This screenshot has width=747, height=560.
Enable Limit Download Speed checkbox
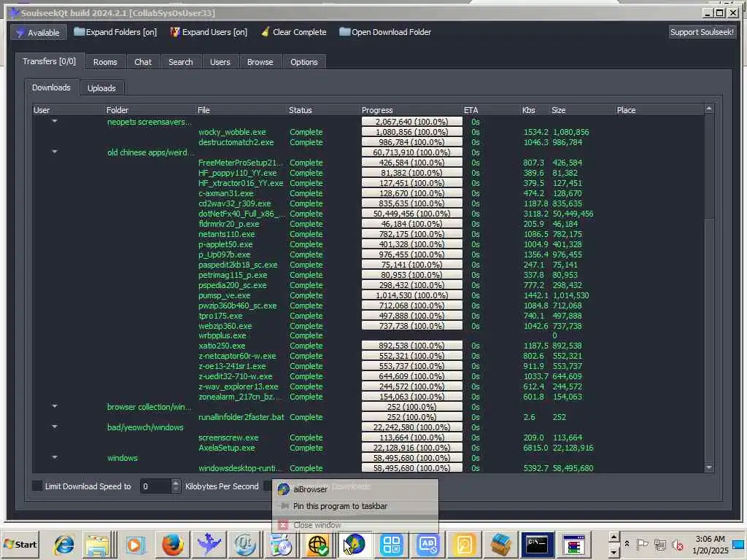37,486
